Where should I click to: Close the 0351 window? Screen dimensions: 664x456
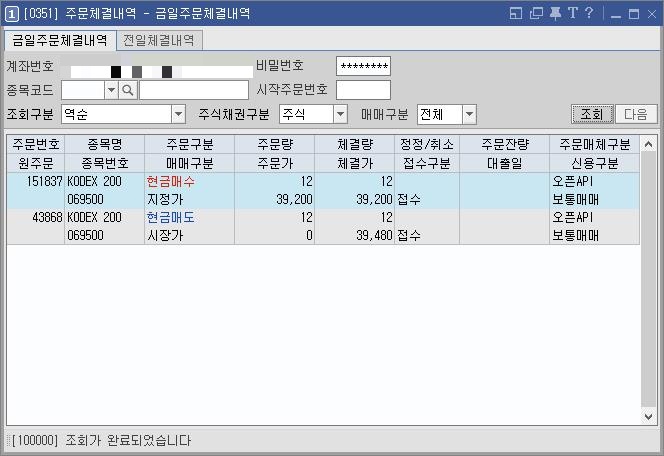pos(652,14)
